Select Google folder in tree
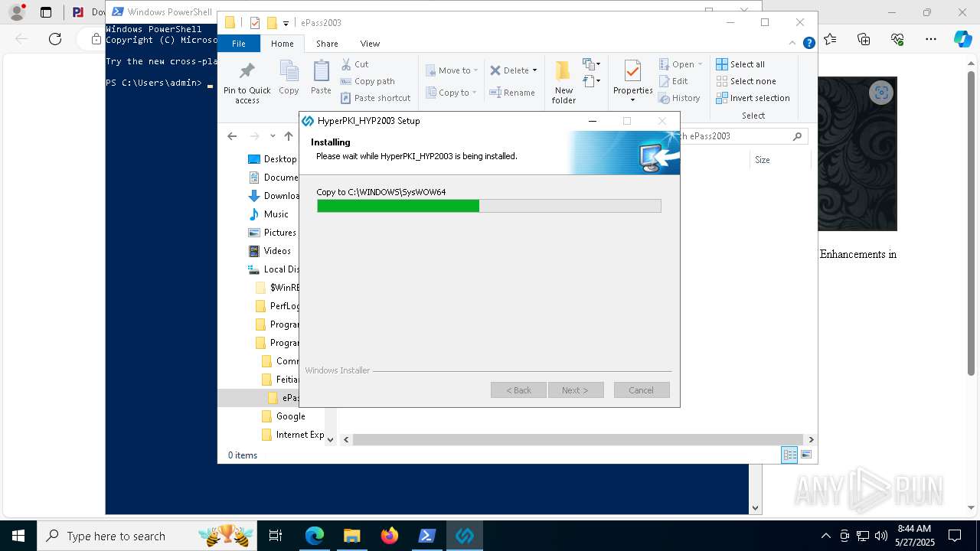 click(283, 416)
